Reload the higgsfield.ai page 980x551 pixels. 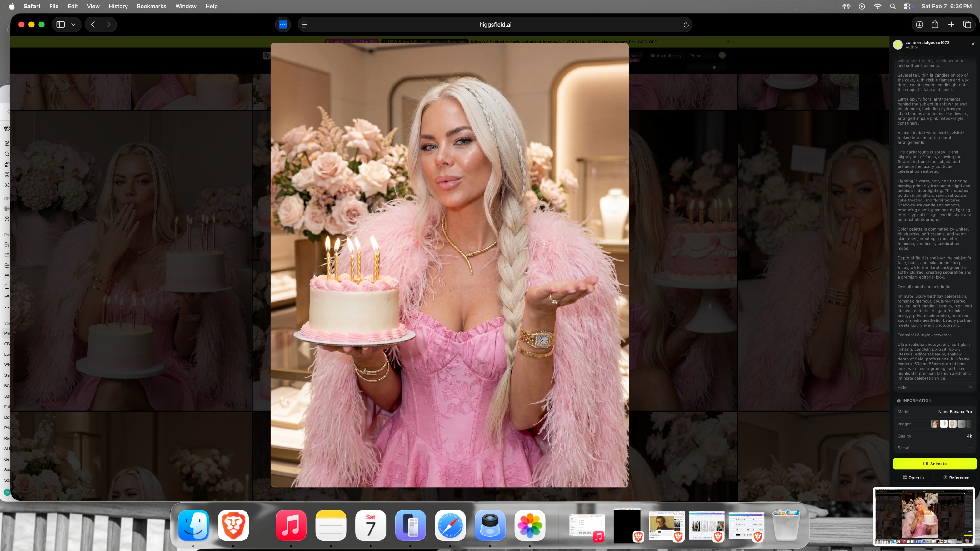pos(686,25)
